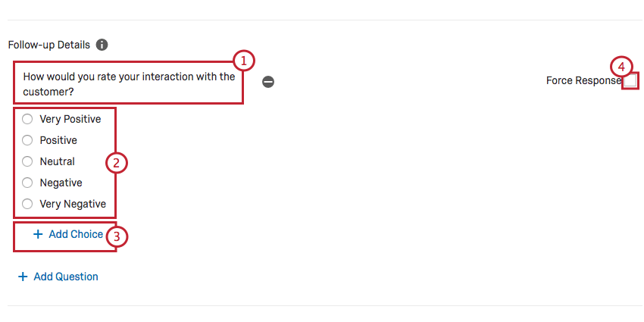Remove the question using the minus icon
644x322 pixels.
[268, 82]
